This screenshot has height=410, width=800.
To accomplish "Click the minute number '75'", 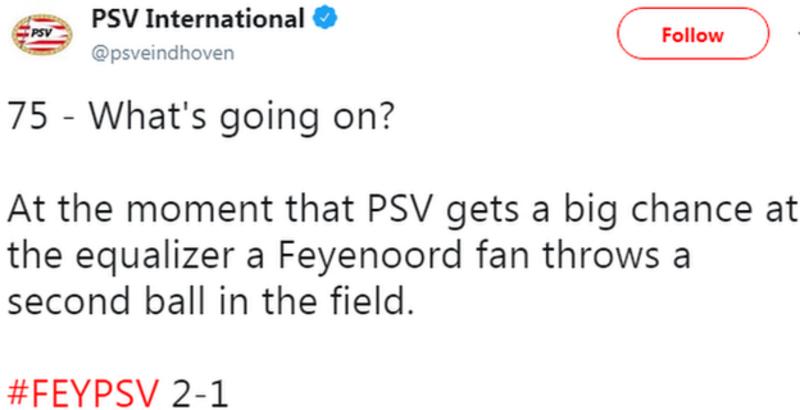I will coord(28,117).
